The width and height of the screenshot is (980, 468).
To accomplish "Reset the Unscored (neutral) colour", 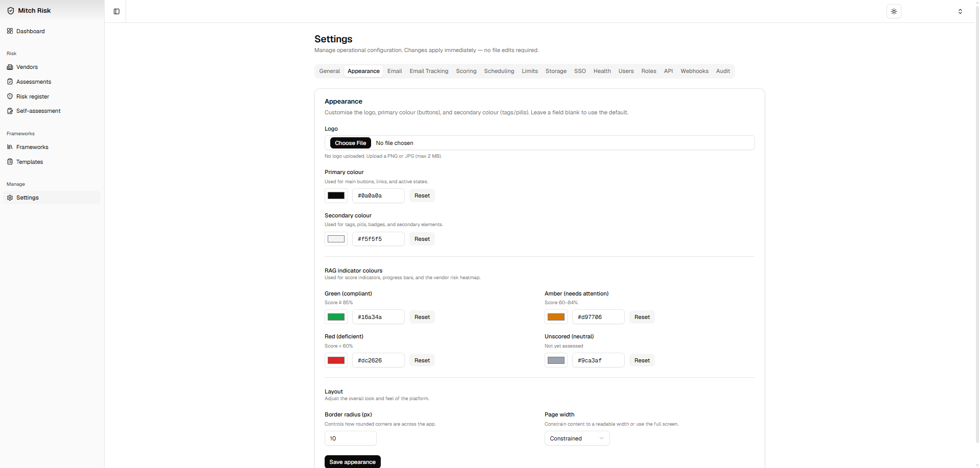I will 642,360.
